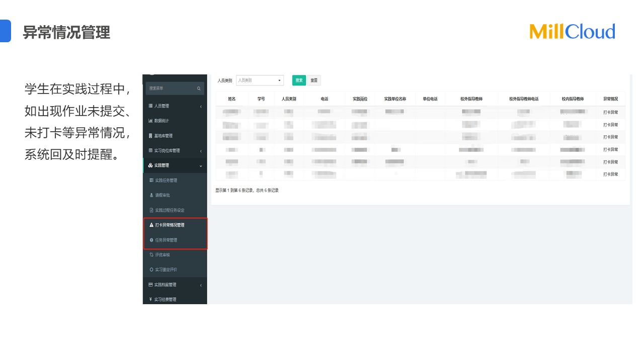Click the 打卡异常情况管理 warning triangle icon
Viewport: 644px width, 362px height.
coord(151,225)
